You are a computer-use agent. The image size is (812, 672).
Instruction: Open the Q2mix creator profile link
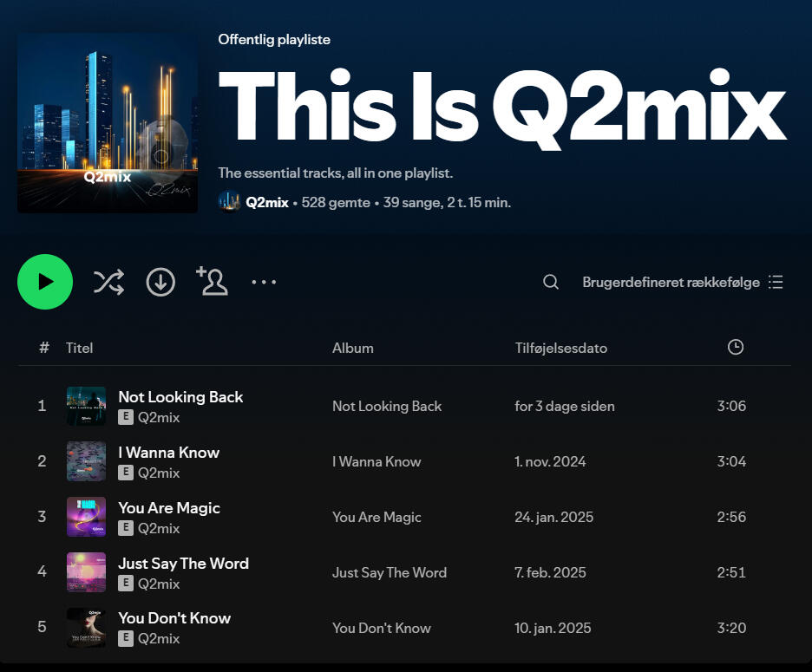pos(267,202)
